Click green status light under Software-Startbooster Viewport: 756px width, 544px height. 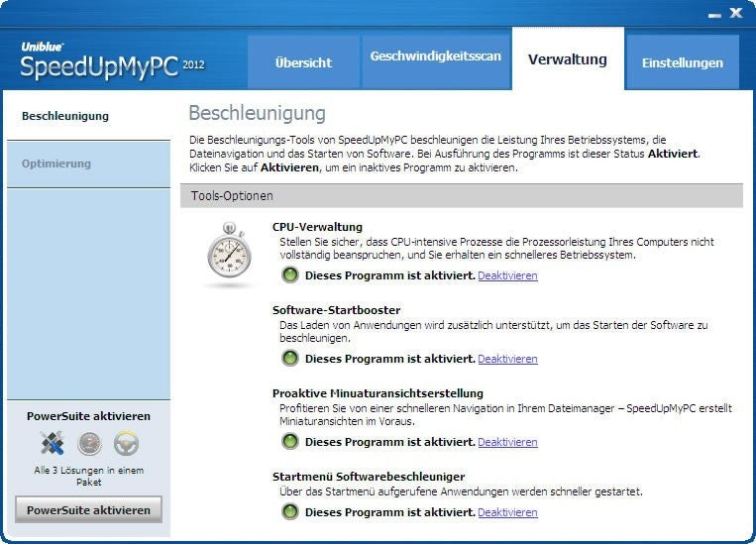[x=289, y=359]
